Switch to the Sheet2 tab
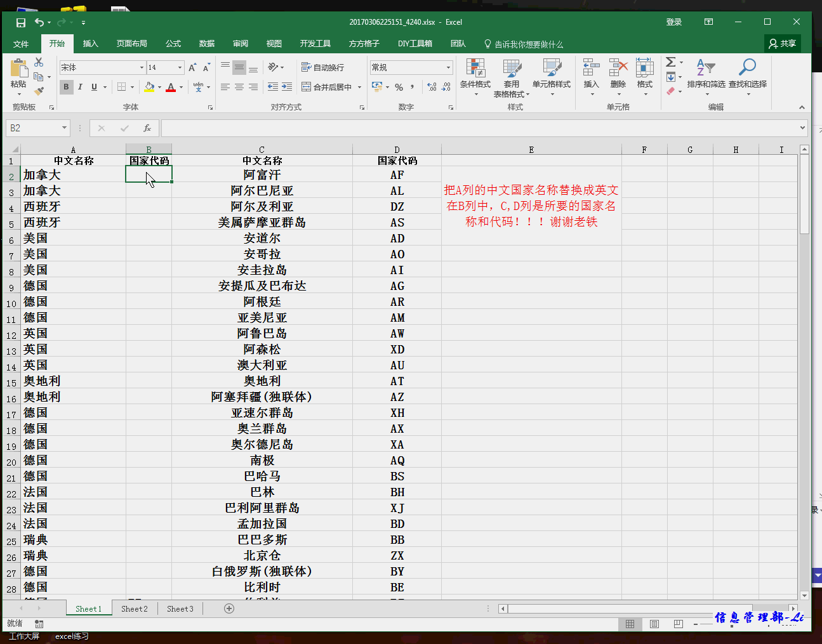Image resolution: width=822 pixels, height=644 pixels. (x=135, y=608)
